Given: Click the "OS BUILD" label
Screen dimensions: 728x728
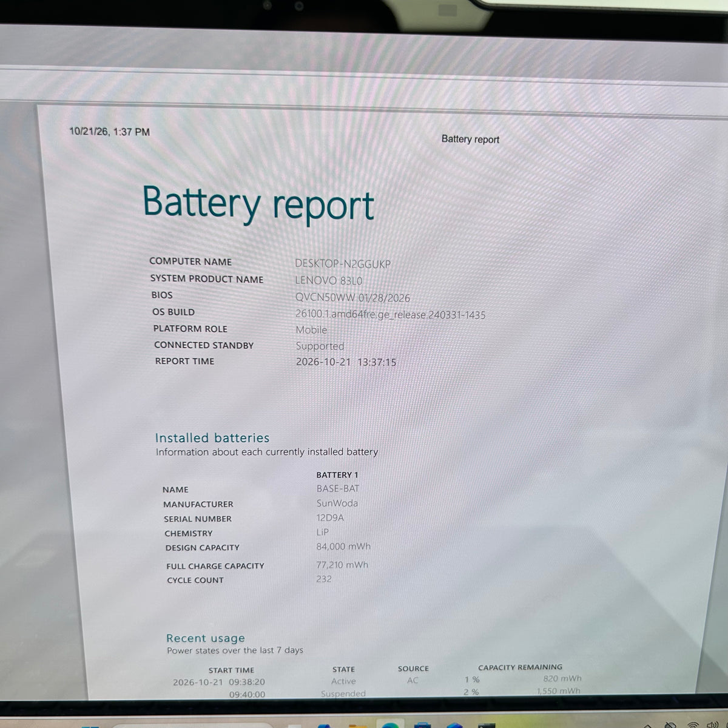Looking at the screenshot, I should tap(174, 312).
